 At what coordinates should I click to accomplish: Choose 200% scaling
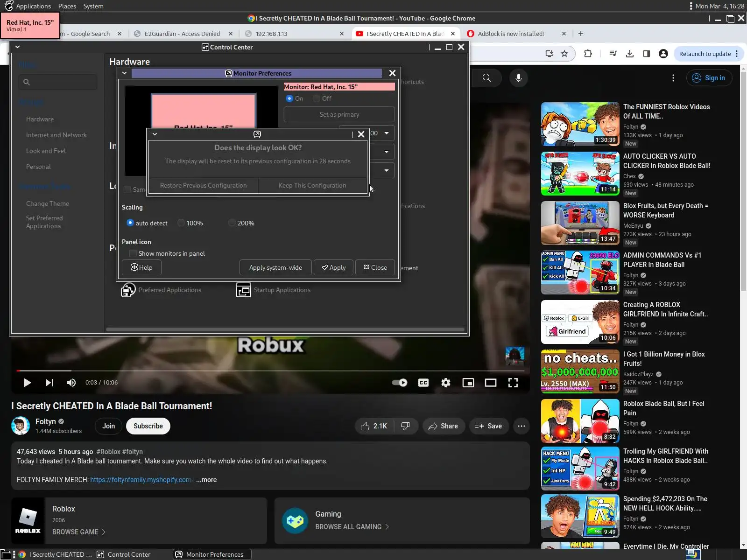point(232,223)
